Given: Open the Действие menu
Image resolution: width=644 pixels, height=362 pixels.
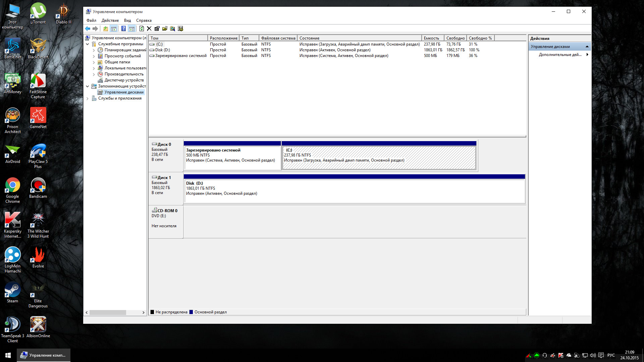Looking at the screenshot, I should [110, 20].
